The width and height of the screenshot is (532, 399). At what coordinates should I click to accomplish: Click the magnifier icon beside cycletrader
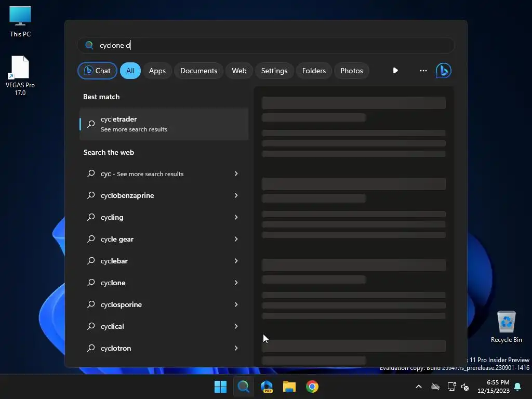91,124
